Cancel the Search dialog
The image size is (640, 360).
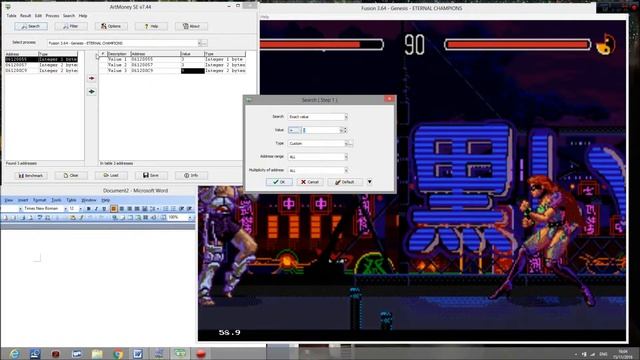310,182
